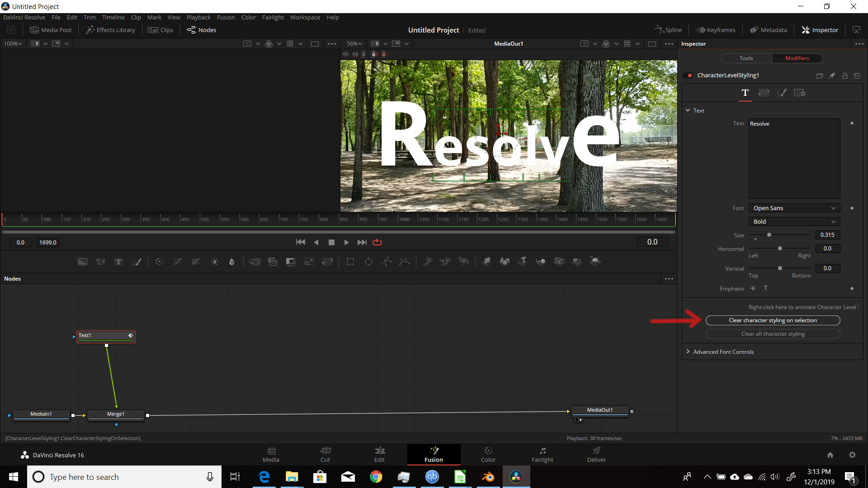Add a Color Corrector node from the toolbar

click(x=159, y=262)
